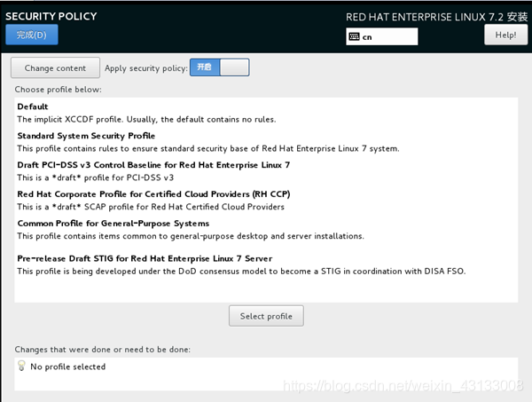
Task: Open the cn keyboard layout selector
Action: (381, 36)
